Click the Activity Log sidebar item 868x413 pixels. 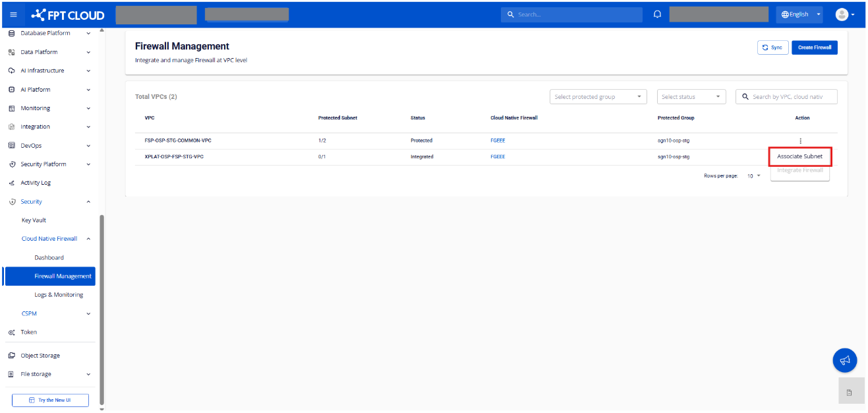[x=36, y=183]
